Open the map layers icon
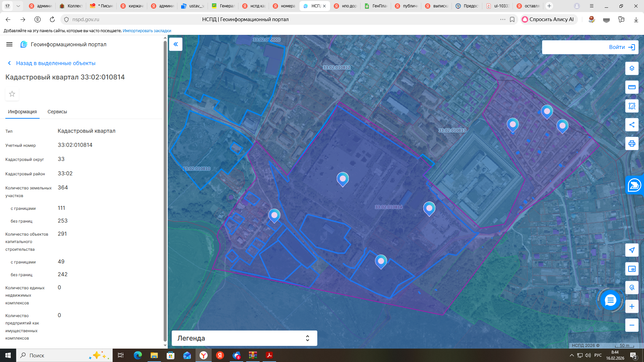The image size is (644, 362). [x=632, y=68]
